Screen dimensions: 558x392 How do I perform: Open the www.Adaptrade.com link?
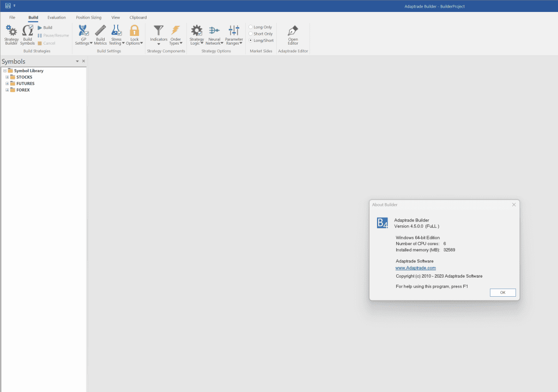[x=415, y=268]
